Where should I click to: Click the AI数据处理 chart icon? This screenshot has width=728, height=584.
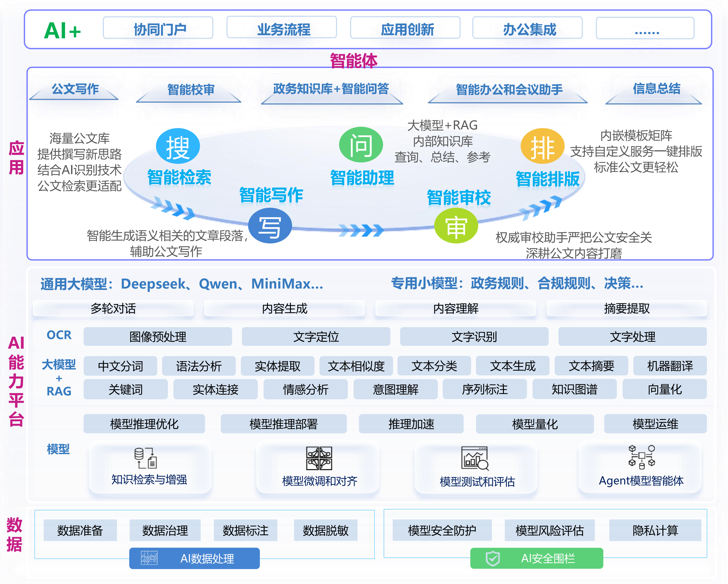pos(149,558)
